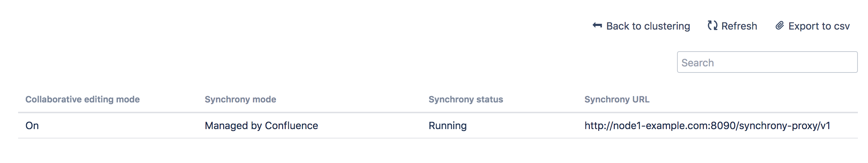868x163 pixels.
Task: Focus the Search input field
Action: click(x=767, y=62)
